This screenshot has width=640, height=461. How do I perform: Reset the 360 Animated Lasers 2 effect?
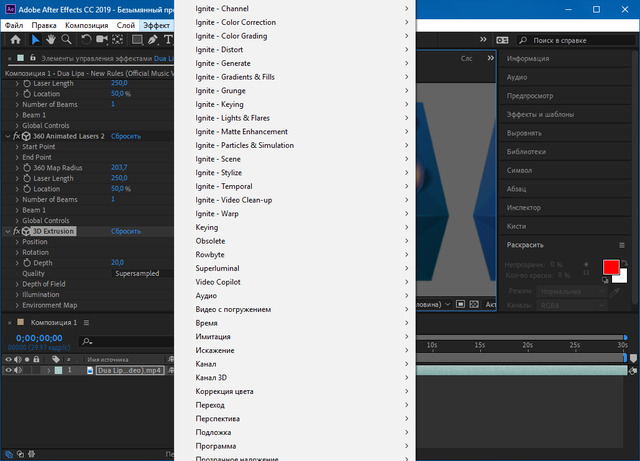pos(125,136)
